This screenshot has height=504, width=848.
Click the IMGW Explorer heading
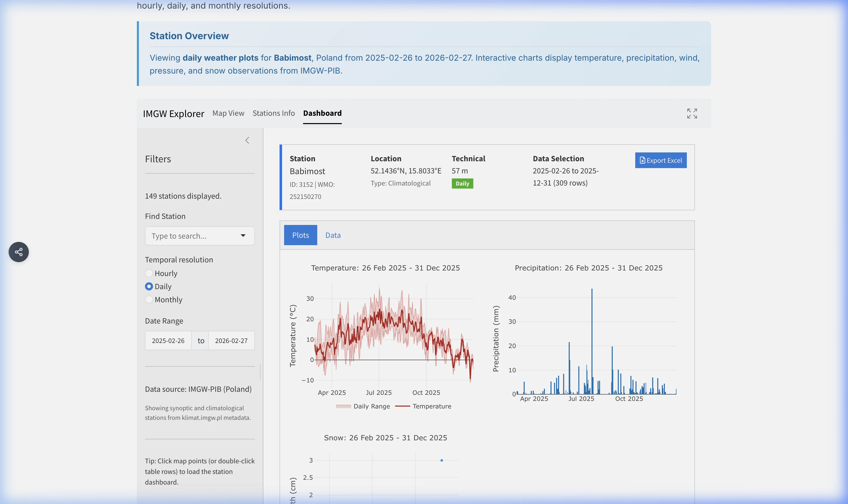[174, 113]
